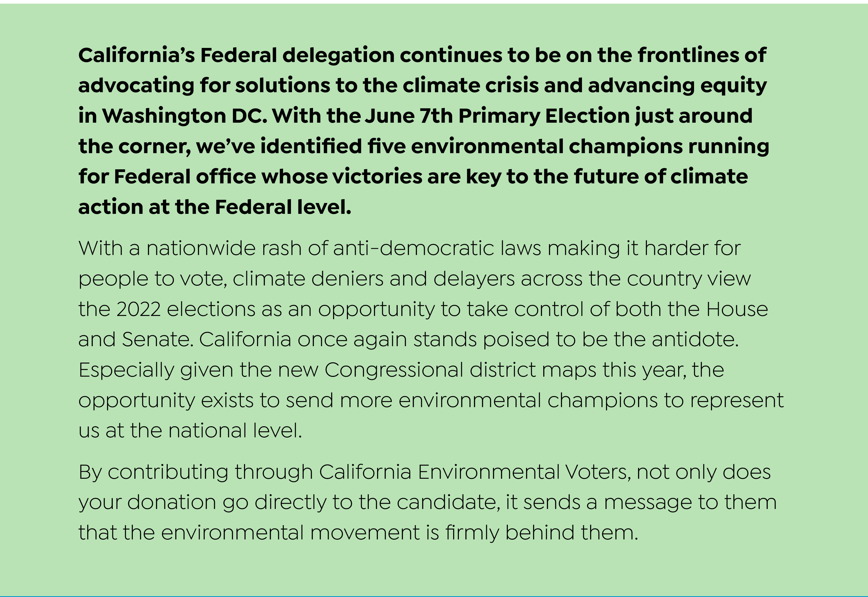
Task: Click on "us at the national level."
Action: (x=190, y=431)
